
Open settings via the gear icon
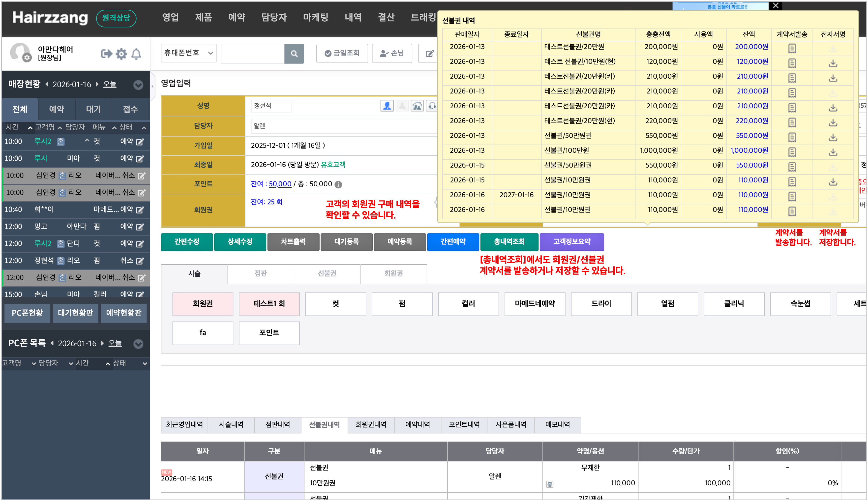pos(121,54)
